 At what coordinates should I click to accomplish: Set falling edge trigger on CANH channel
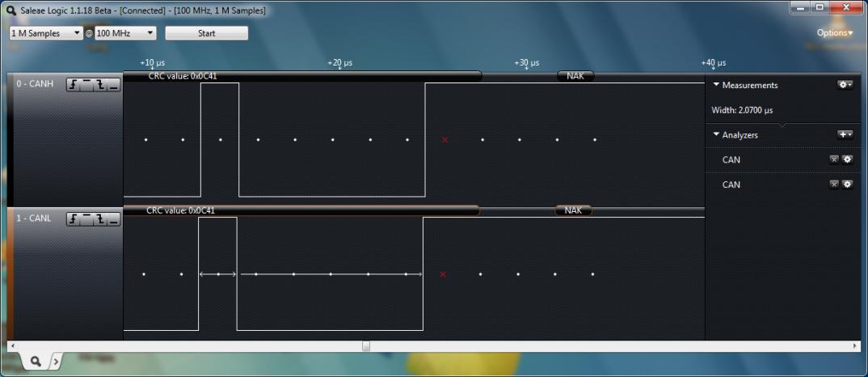pyautogui.click(x=100, y=85)
